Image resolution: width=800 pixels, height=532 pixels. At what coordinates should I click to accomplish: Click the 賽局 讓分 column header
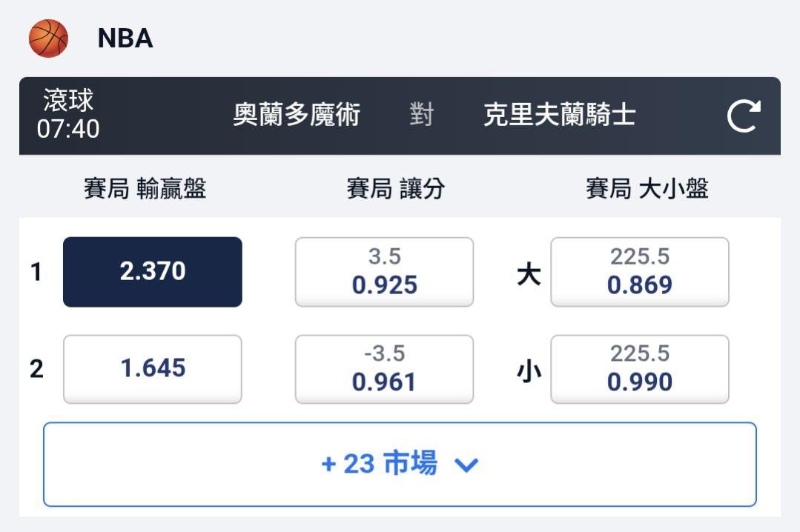coord(395,190)
